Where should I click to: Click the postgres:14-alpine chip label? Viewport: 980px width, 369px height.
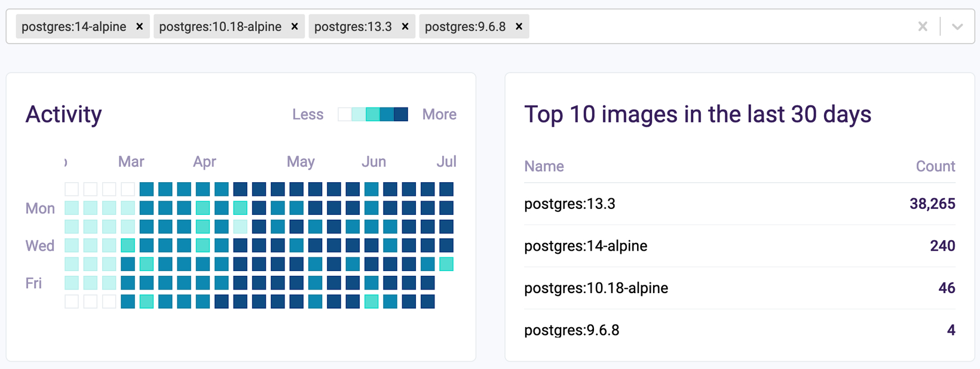(74, 26)
